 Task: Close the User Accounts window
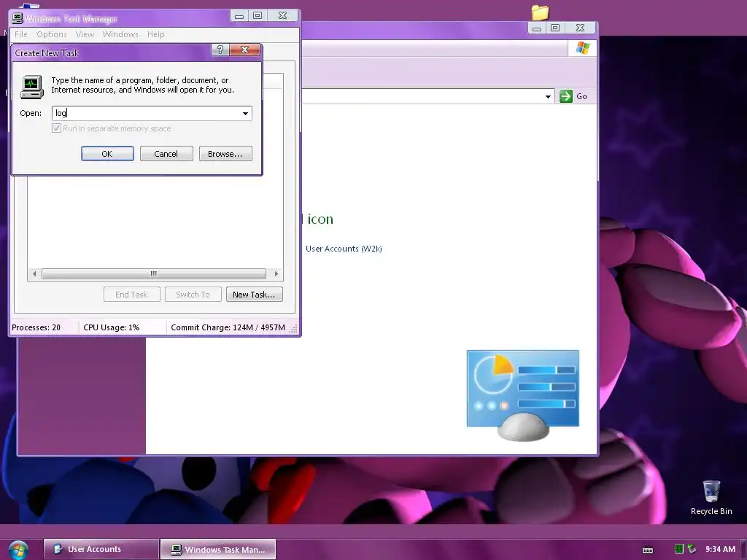tap(580, 28)
